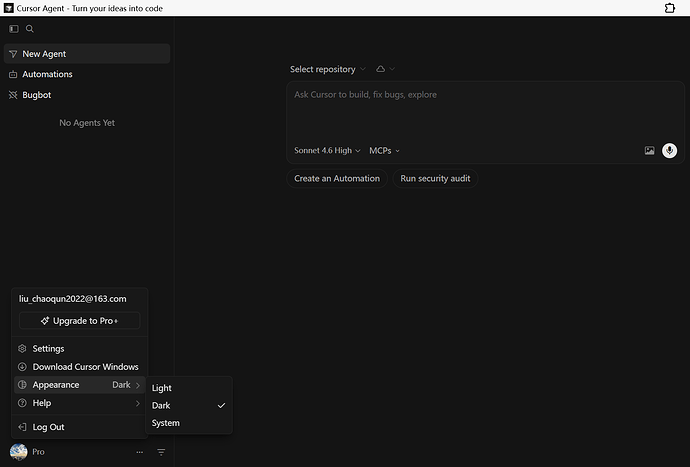Viewport: 690px width, 467px height.
Task: Open Bugbot in the sidebar
Action: pos(87,95)
